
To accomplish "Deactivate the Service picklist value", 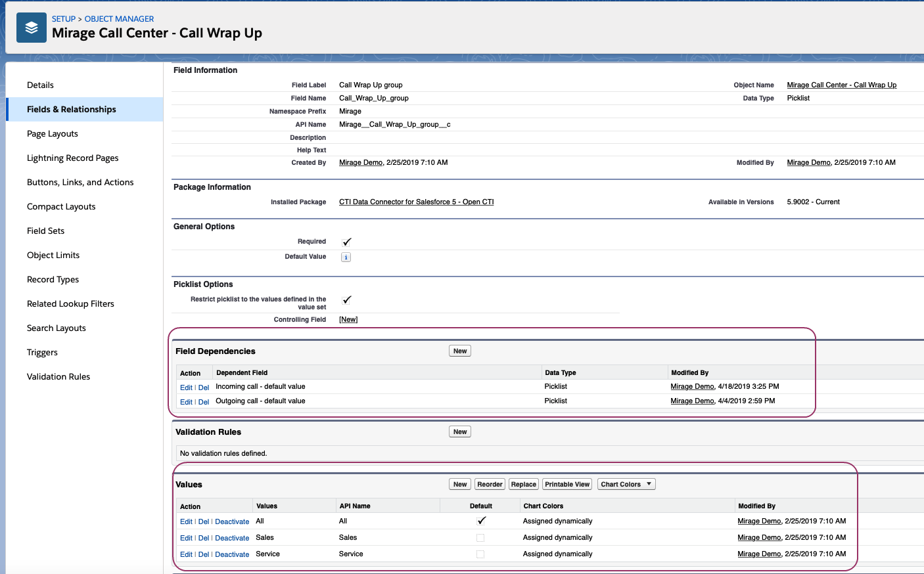I will point(232,555).
